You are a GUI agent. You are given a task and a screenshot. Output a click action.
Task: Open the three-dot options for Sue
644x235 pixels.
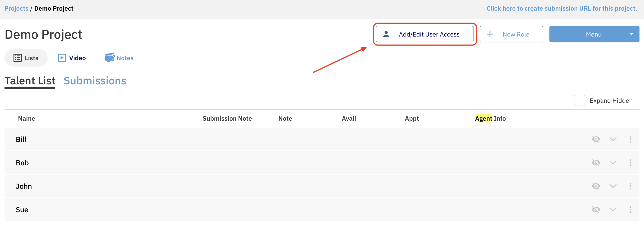(x=630, y=210)
